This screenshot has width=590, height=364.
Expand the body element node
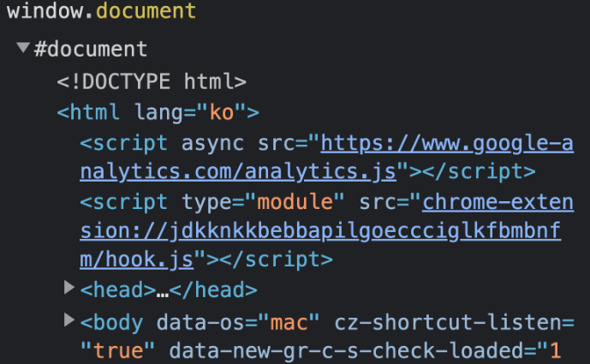(69, 320)
